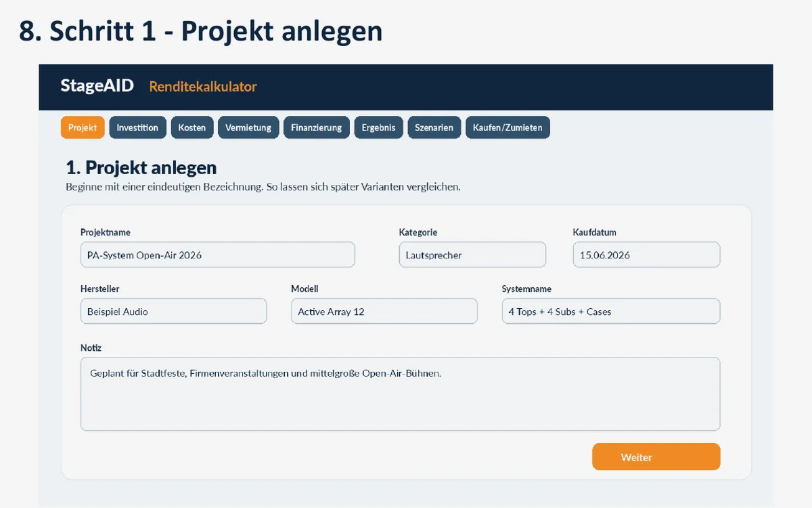Open the Kaufen/Zumieten tab
This screenshot has width=812, height=508.
[507, 127]
